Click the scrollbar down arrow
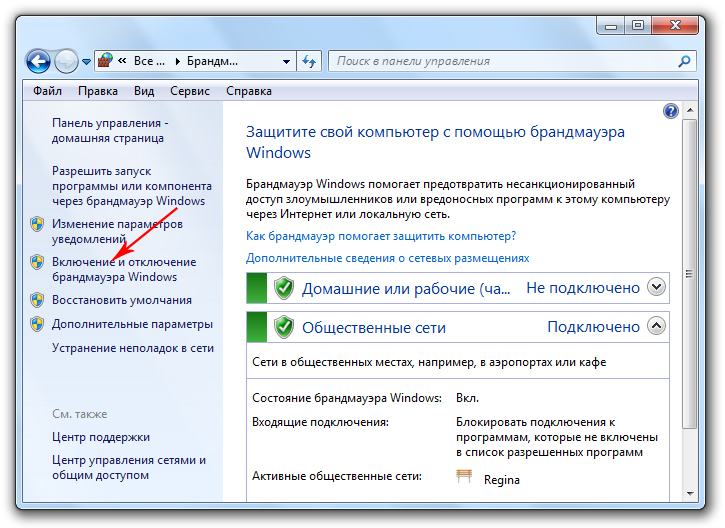 (690, 494)
